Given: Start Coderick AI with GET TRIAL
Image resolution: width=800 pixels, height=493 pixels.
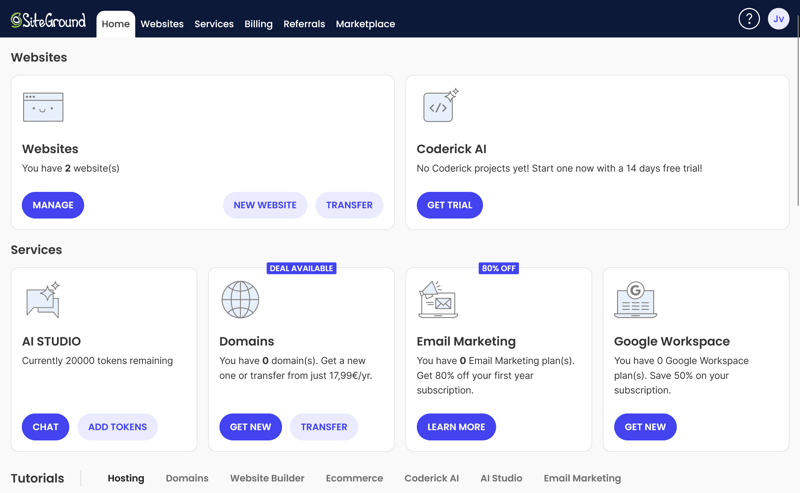Looking at the screenshot, I should click(x=449, y=205).
